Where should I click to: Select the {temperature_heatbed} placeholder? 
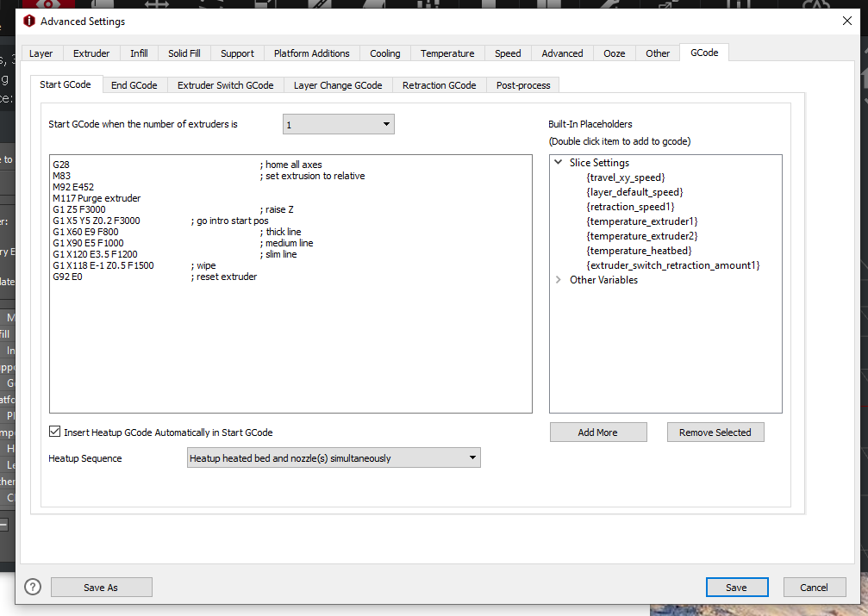coord(639,251)
